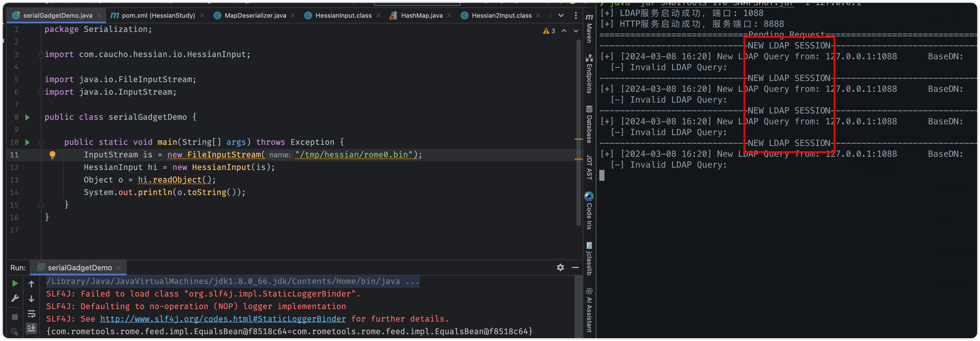Close the serialGadgetDemo.java tab

pos(99,16)
